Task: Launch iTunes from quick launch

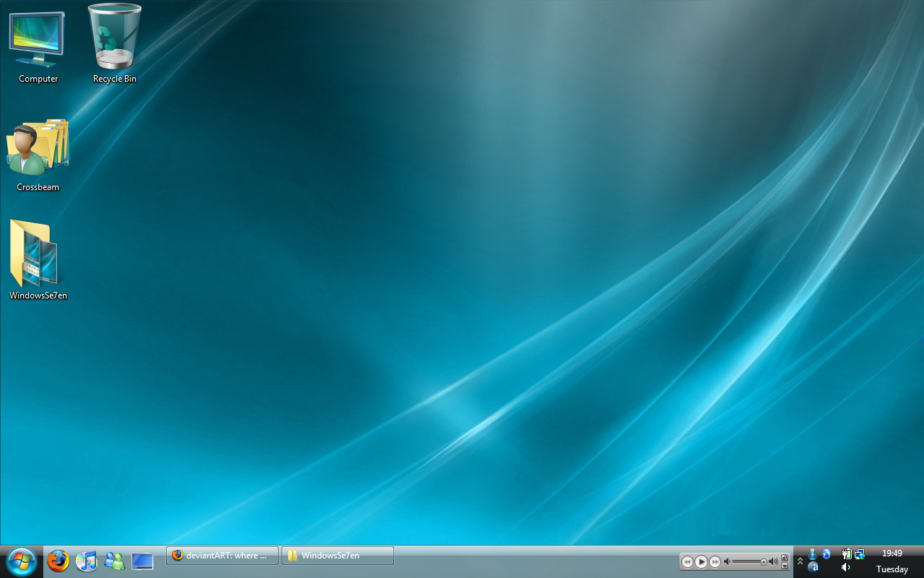Action: pyautogui.click(x=86, y=560)
